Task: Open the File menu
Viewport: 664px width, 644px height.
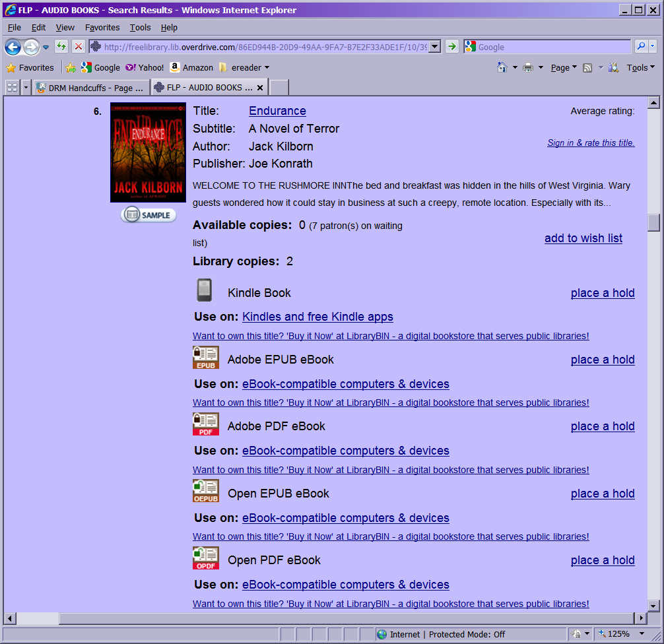Action: tap(14, 28)
